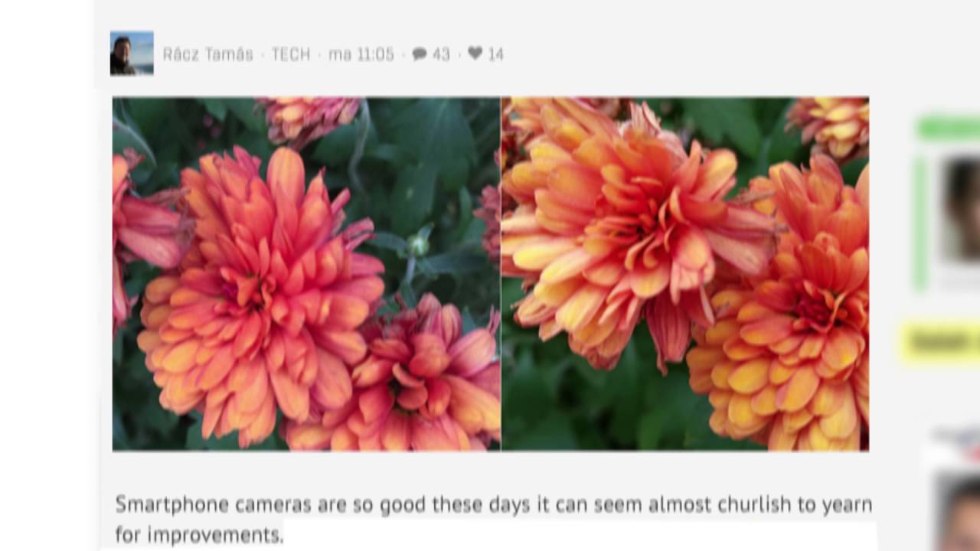Click the blurred green sidebar button
Screen dimensions: 980x551
coord(949,128)
